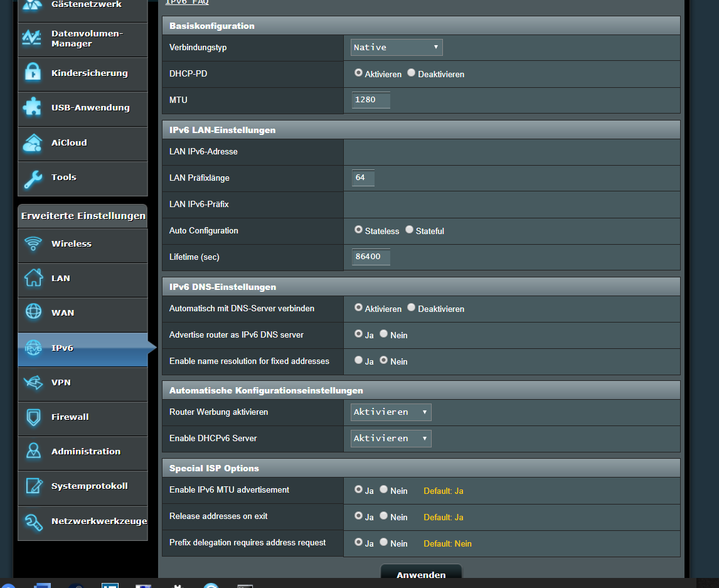The width and height of the screenshot is (719, 588).
Task: Click the MTU input field
Action: [x=371, y=100]
